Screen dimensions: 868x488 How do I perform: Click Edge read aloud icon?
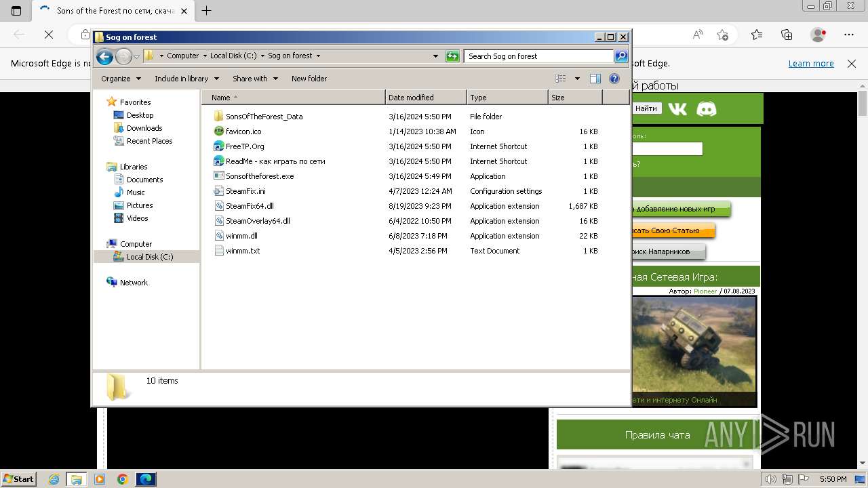tap(697, 35)
